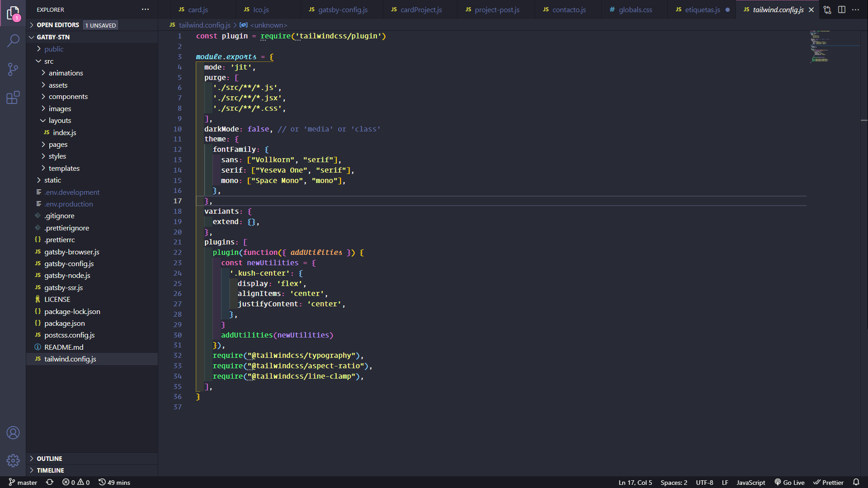
Task: Open the Search view icon
Action: [x=13, y=41]
